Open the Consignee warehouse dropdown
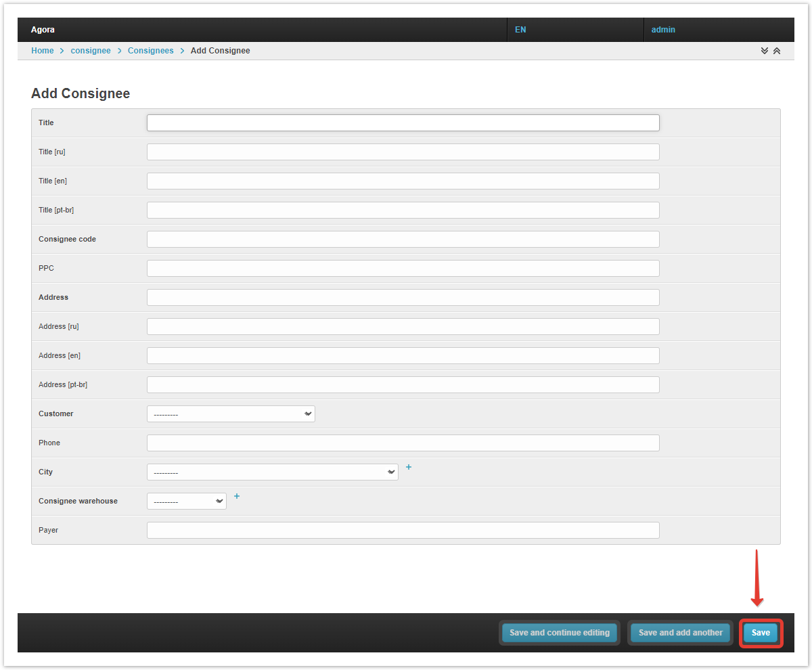Screen dimensions: 812x670 tap(187, 501)
